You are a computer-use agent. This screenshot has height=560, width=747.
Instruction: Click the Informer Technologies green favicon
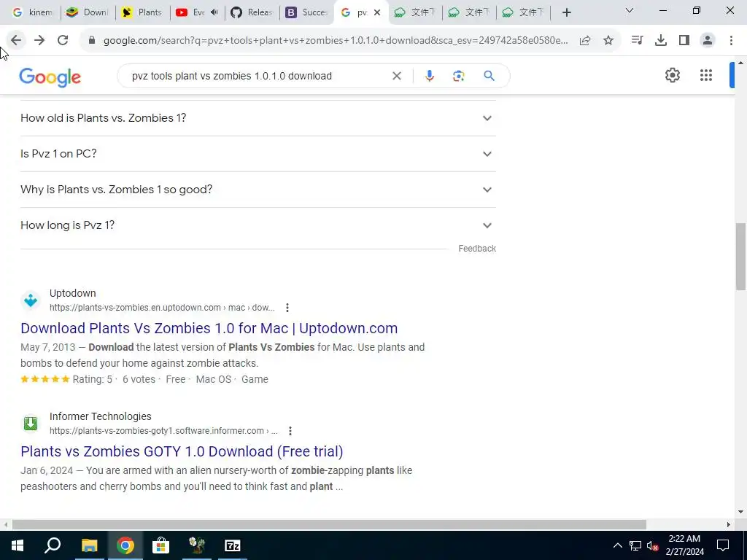pyautogui.click(x=31, y=424)
